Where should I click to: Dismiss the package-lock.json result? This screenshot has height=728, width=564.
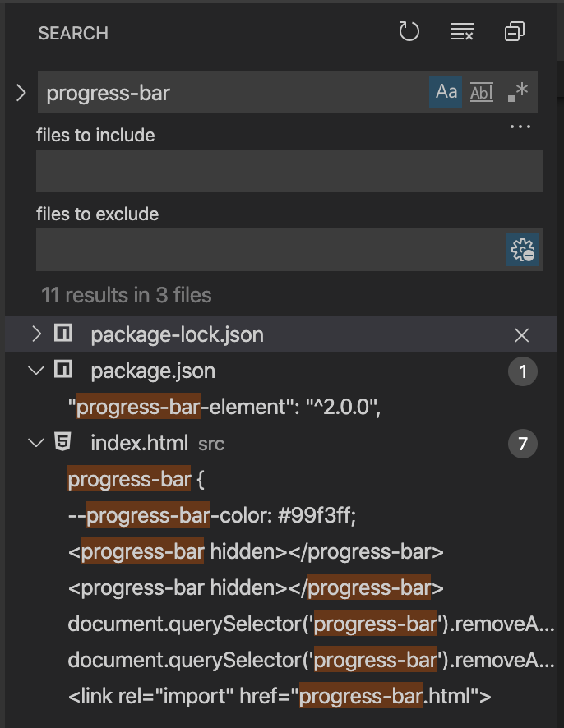(521, 335)
